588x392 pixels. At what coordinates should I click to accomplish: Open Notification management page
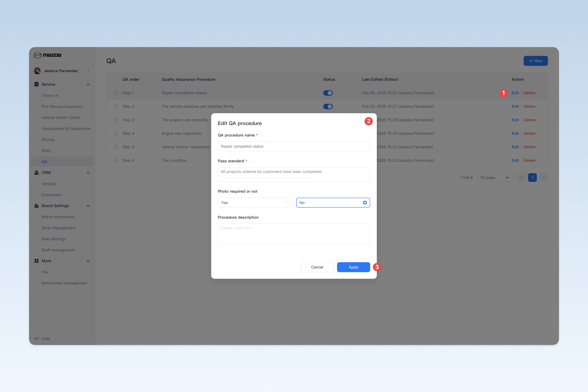coord(64,283)
